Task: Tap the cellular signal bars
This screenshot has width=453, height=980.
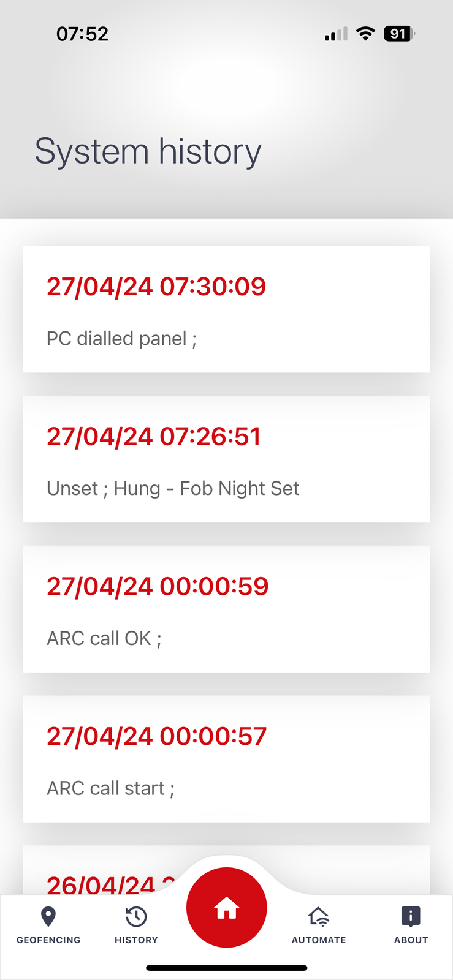Action: pyautogui.click(x=336, y=34)
